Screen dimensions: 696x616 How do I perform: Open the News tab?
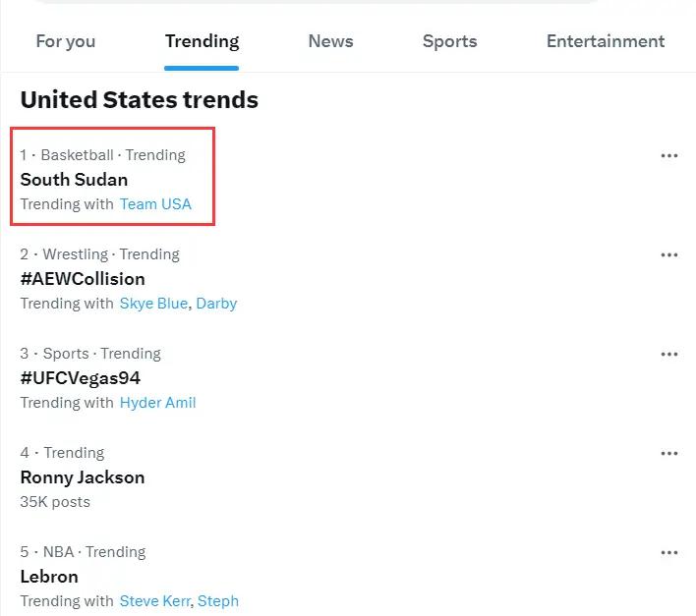[x=330, y=41]
